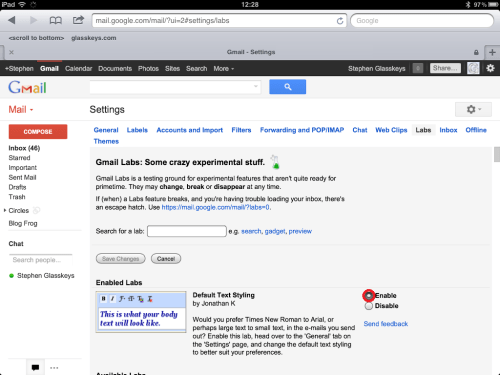Click the 'gadget' example lab link
The height and width of the screenshot is (375, 500).
(x=275, y=231)
